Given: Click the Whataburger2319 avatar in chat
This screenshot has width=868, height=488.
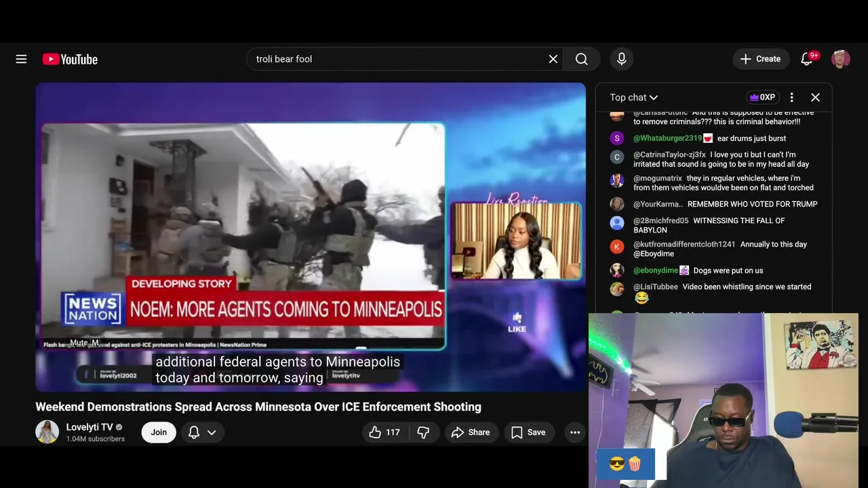Looking at the screenshot, I should coord(616,138).
